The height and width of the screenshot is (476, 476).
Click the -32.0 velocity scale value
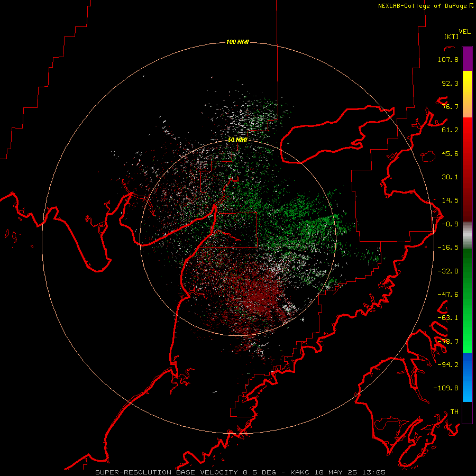[448, 271]
